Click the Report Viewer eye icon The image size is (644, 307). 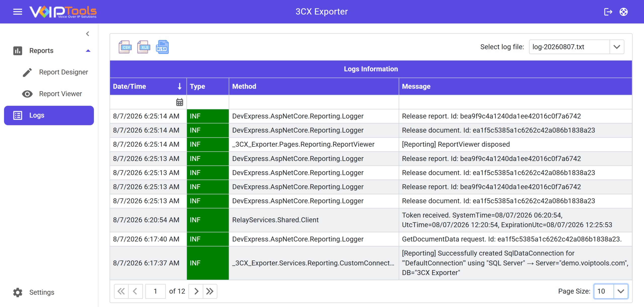tap(27, 94)
